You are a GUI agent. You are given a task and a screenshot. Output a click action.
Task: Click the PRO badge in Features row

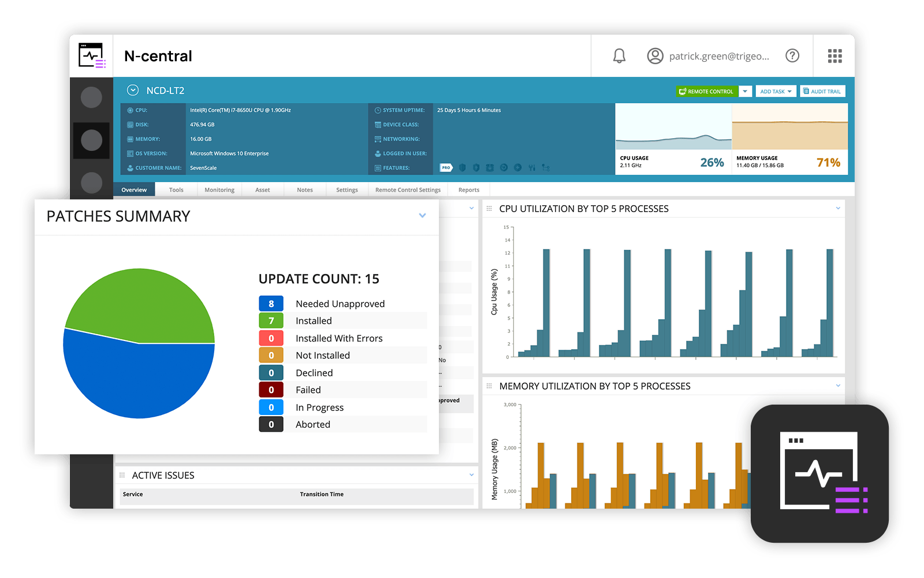446,168
